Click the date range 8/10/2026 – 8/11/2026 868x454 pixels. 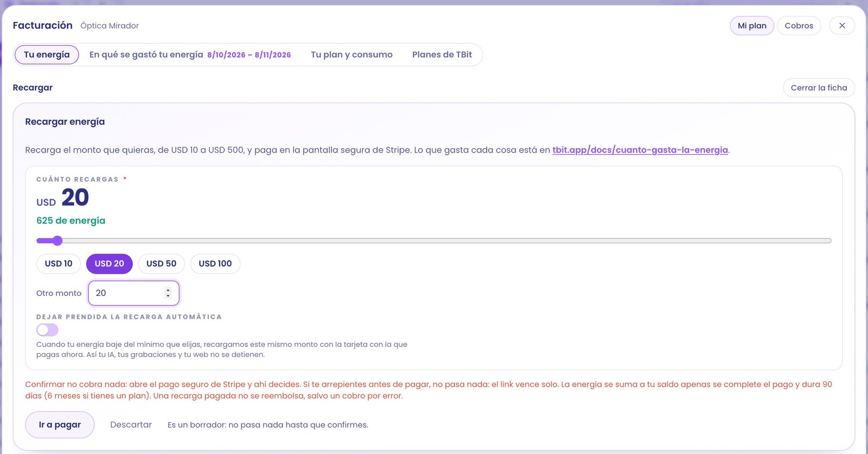[249, 55]
